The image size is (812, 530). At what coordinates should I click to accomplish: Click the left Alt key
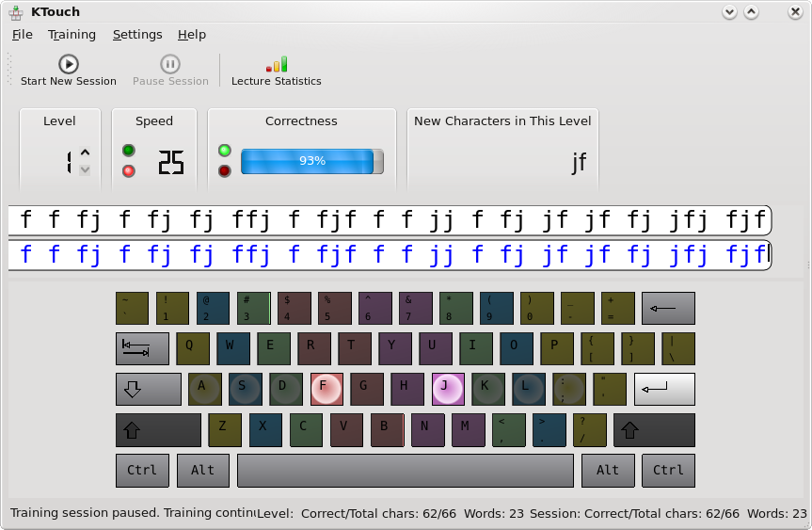(203, 471)
